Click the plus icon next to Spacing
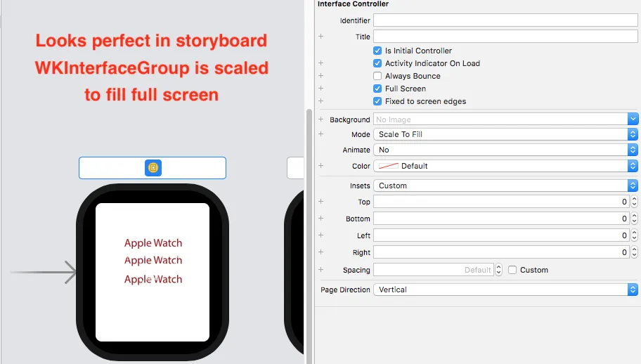This screenshot has height=364, width=641. pyautogui.click(x=321, y=270)
